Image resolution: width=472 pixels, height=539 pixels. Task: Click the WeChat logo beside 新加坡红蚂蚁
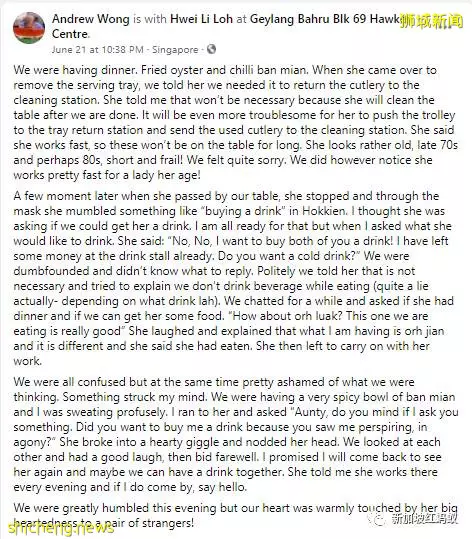[378, 518]
